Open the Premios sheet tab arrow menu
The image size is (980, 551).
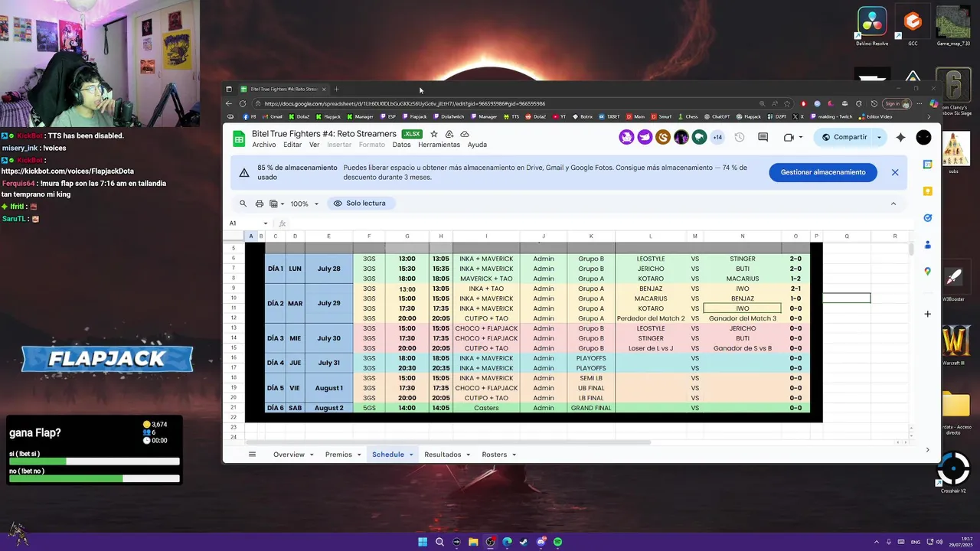click(359, 455)
